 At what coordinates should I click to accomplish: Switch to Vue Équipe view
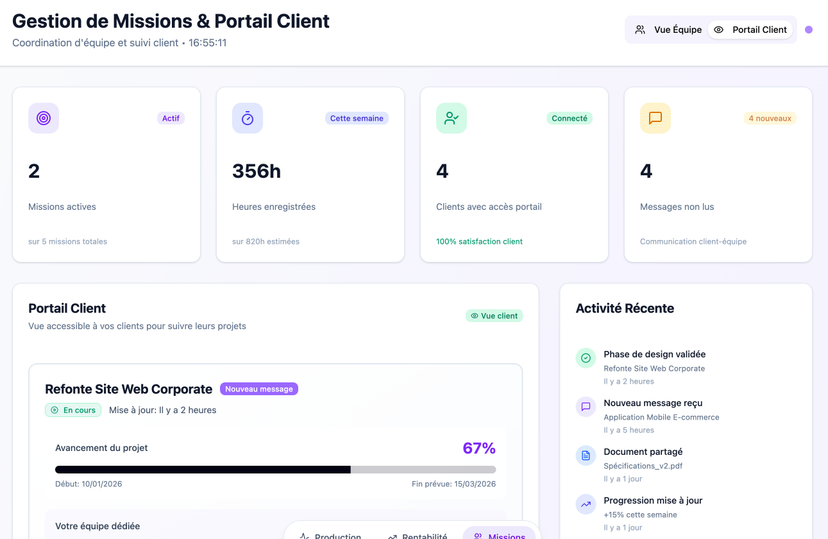[x=669, y=30]
